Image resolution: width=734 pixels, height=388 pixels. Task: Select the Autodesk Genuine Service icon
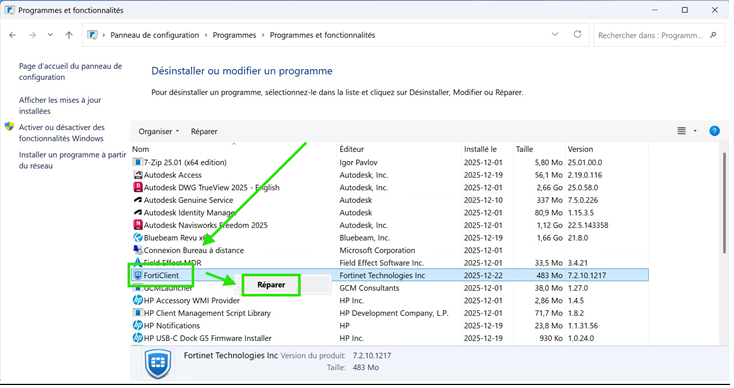(138, 200)
